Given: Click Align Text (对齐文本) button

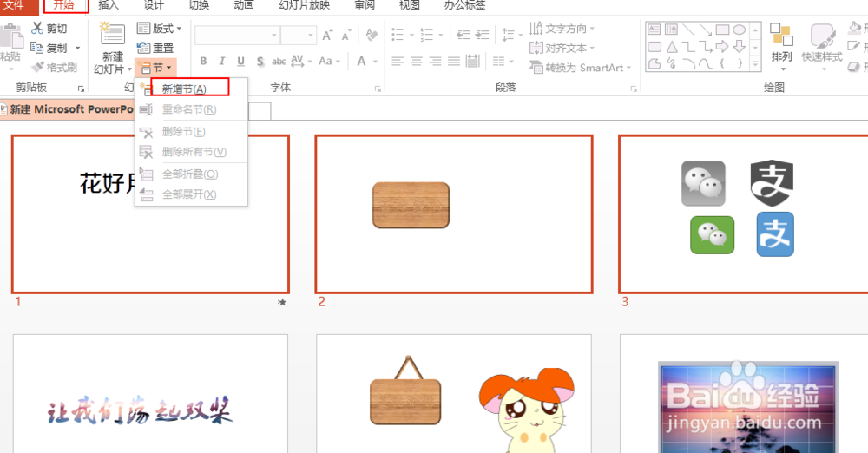Looking at the screenshot, I should tap(562, 49).
